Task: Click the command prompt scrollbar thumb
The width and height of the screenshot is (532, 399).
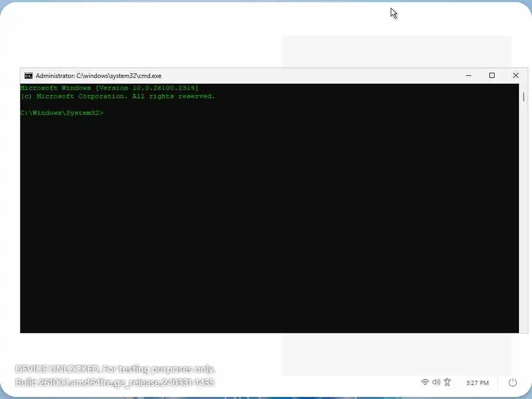Action: (x=524, y=97)
